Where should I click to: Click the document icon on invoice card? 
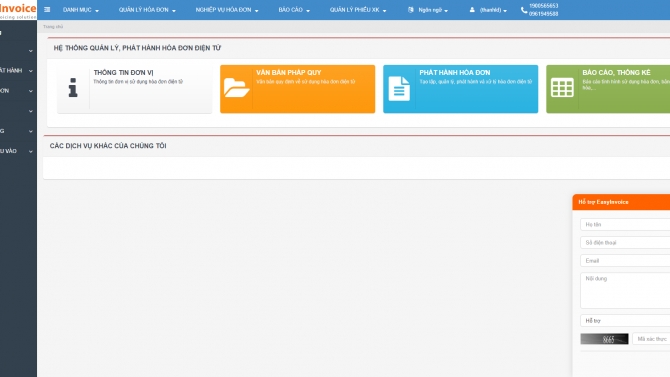[x=399, y=88]
